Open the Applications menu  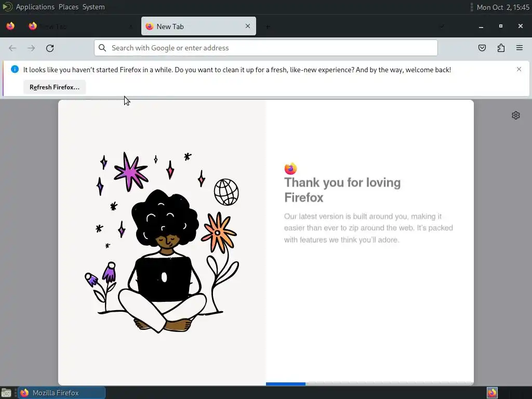[35, 7]
